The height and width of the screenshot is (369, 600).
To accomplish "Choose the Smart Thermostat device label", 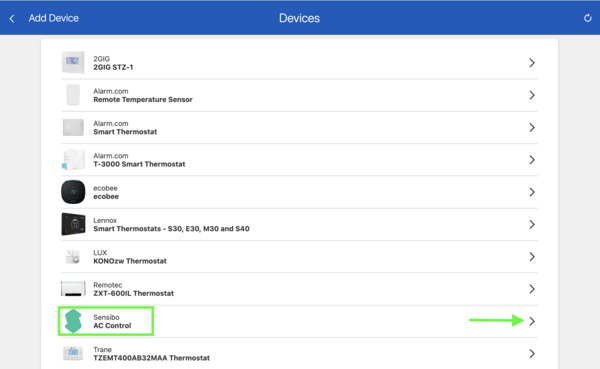I will 125,132.
